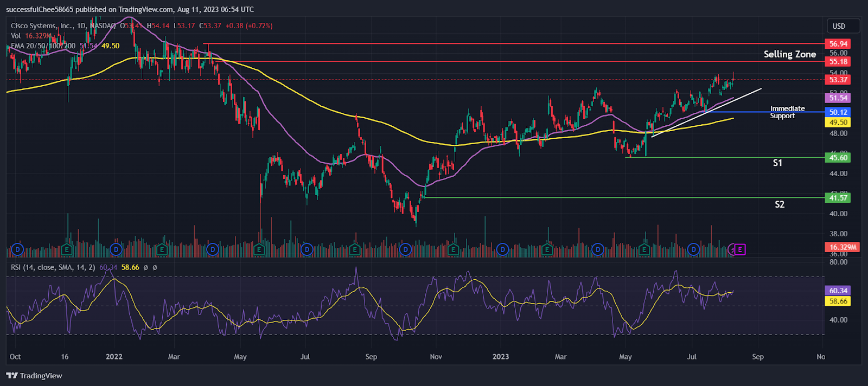Click the 16.329M volume label

pyautogui.click(x=843, y=247)
